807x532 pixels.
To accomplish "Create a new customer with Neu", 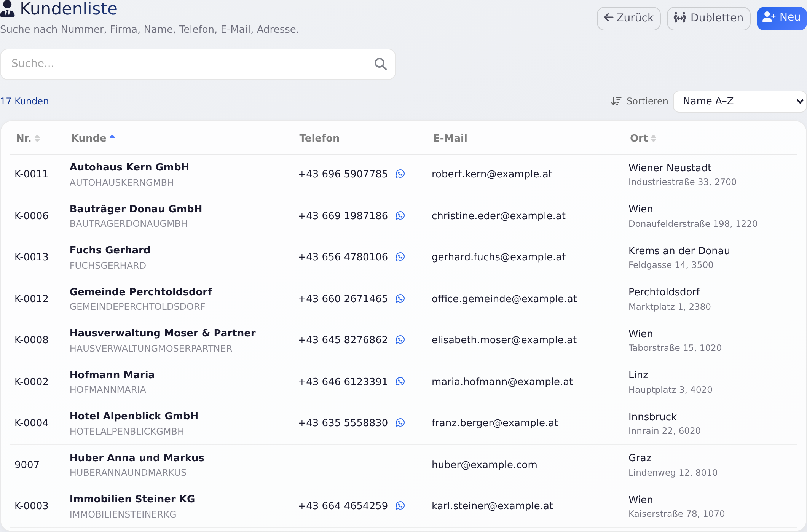I will 781,18.
